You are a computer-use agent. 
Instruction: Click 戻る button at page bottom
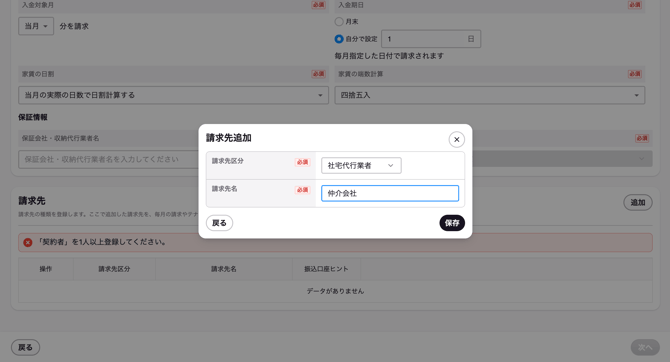(x=25, y=347)
